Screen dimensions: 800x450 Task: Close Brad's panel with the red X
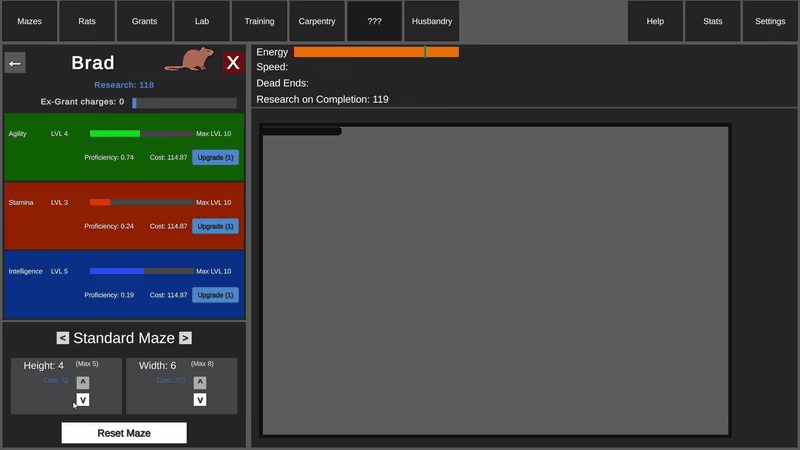(x=233, y=63)
